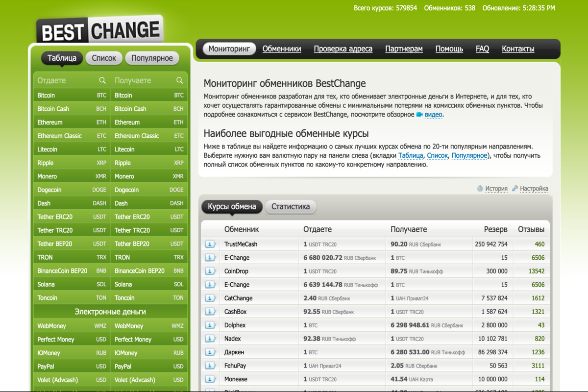This screenshot has width=588, height=392.
Task: Open the TrustMeCash exchanger link
Action: [241, 244]
